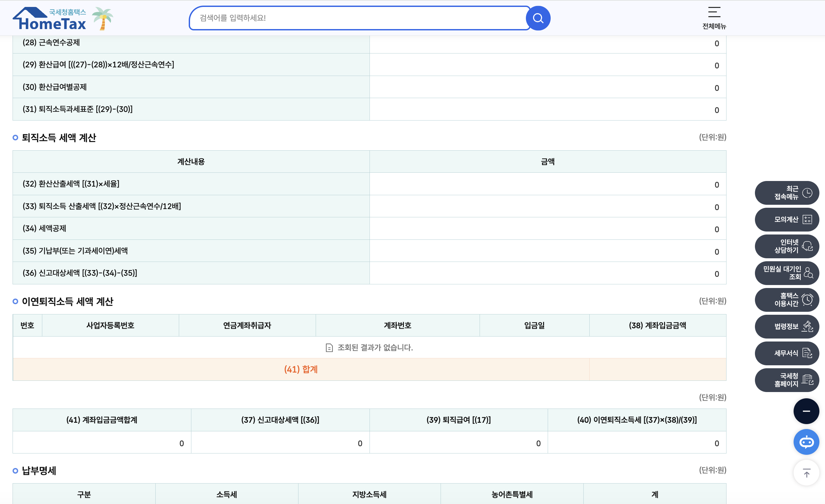Click the 구분 column header
The image size is (825, 504).
[x=84, y=494]
